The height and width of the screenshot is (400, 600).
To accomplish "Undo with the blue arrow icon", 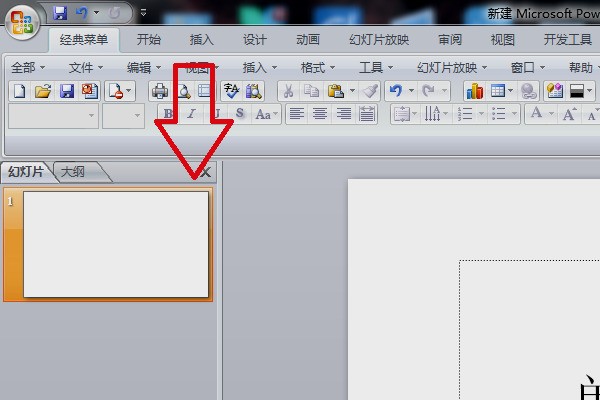I will [x=395, y=91].
